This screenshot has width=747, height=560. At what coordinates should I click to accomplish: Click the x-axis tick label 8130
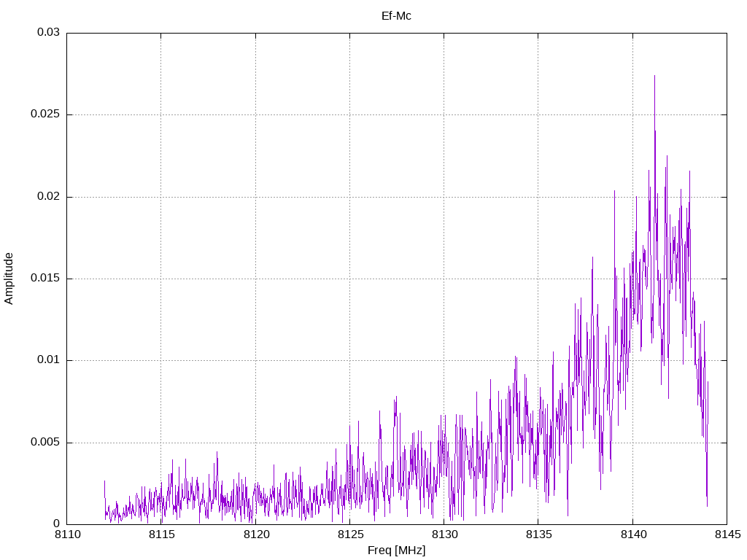444,534
